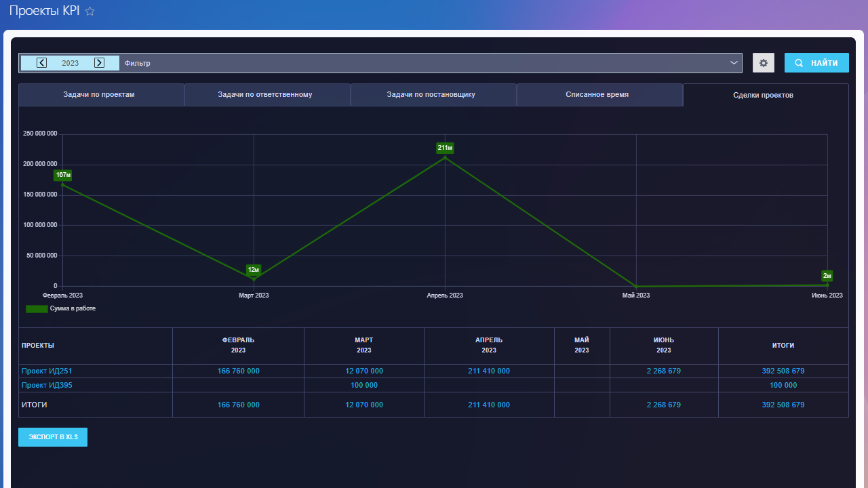Go to previous year with left arrow
Screen dimensions: 868x488
click(x=42, y=63)
